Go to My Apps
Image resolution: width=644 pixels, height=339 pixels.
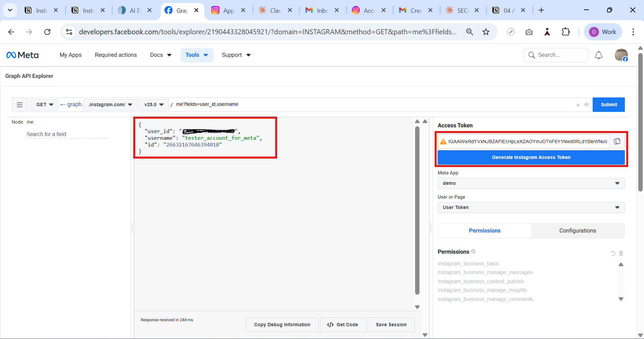(x=70, y=55)
